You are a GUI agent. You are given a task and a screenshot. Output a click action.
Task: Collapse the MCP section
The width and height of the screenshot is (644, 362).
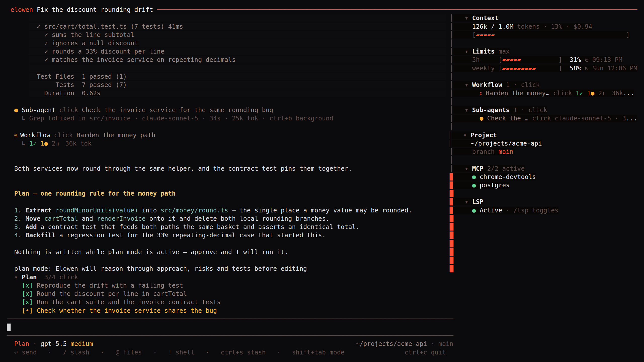[x=467, y=169]
